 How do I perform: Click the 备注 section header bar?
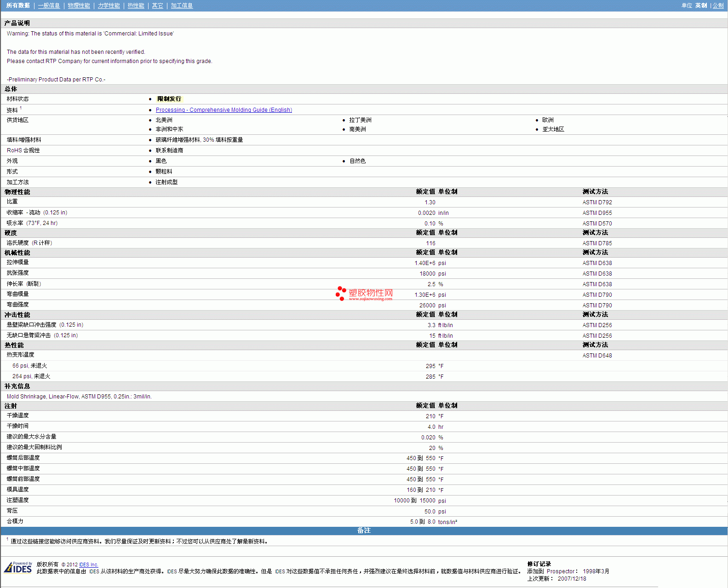pyautogui.click(x=364, y=530)
